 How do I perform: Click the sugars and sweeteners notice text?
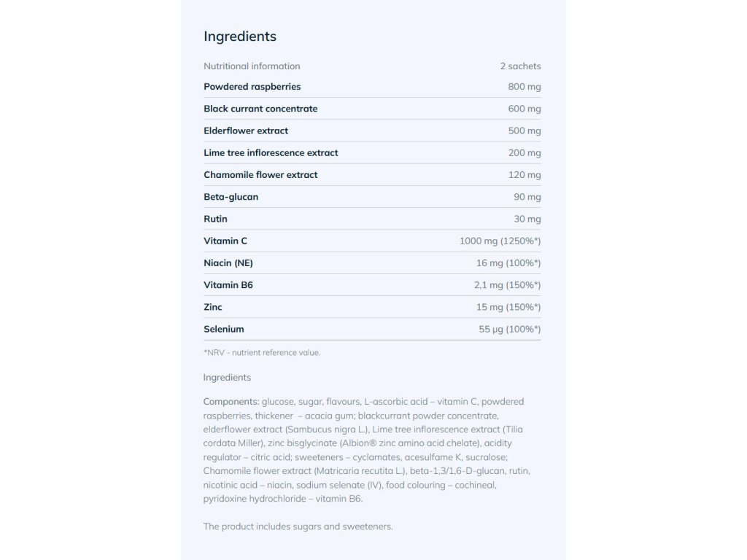[x=298, y=526]
